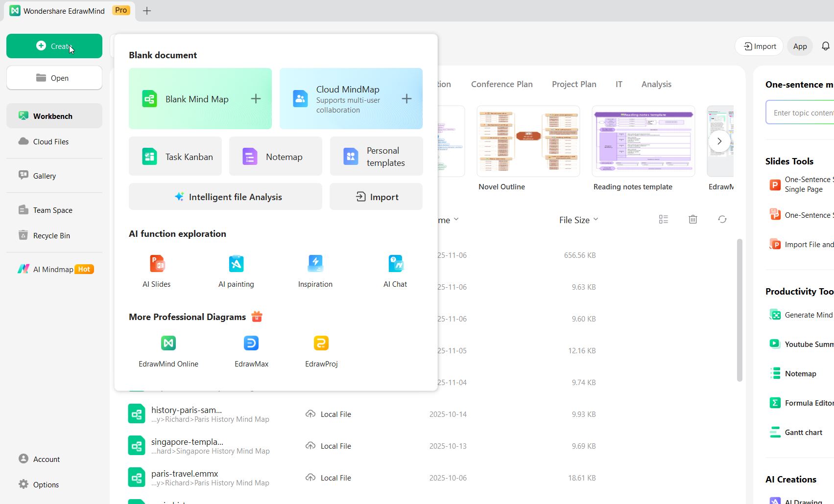Open Team Space in the sidebar
This screenshot has height=504, width=834.
point(54,210)
